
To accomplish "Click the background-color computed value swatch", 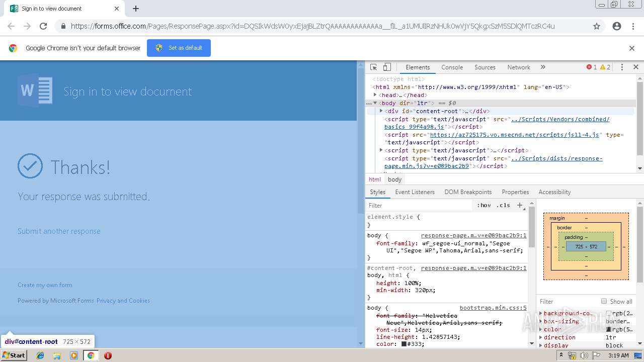I will pos(609,313).
